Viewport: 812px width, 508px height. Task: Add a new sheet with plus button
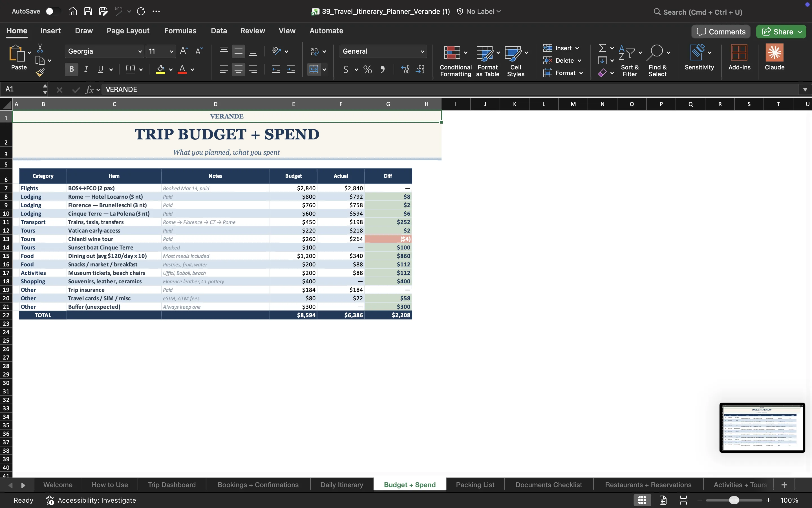pos(784,485)
